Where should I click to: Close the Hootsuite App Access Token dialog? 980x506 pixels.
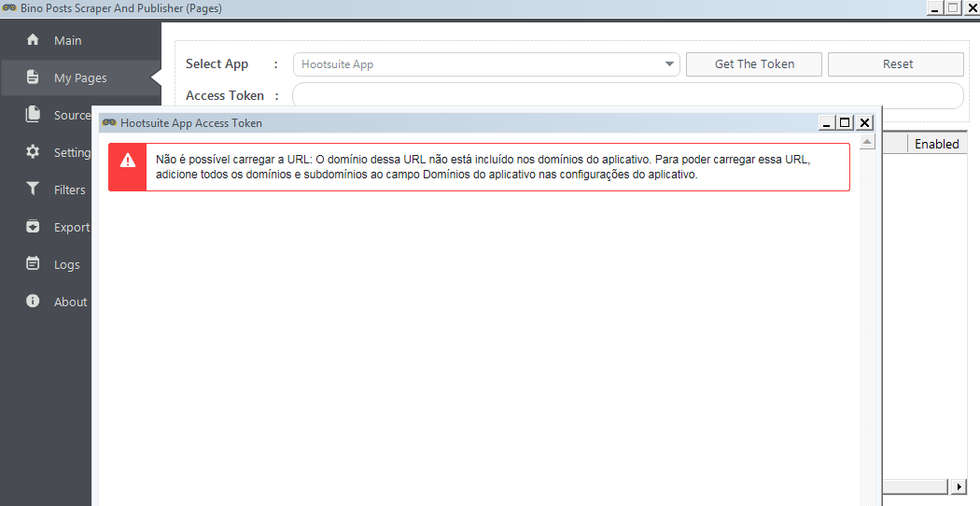(864, 122)
